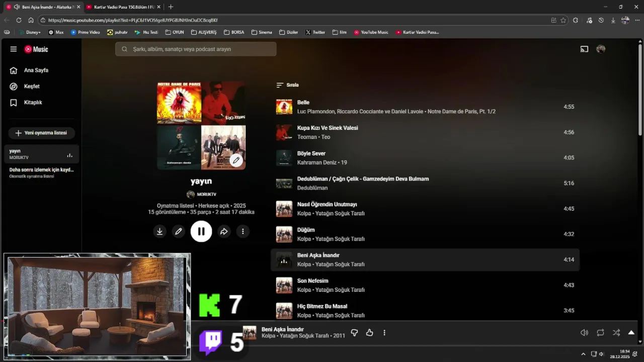Open the MORUKTV channel link
The image size is (644, 362).
pyautogui.click(x=201, y=195)
